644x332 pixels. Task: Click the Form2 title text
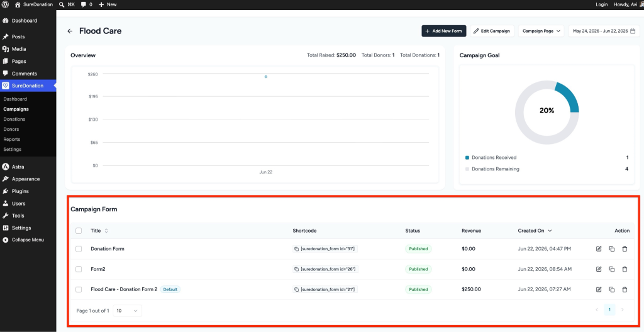point(97,269)
